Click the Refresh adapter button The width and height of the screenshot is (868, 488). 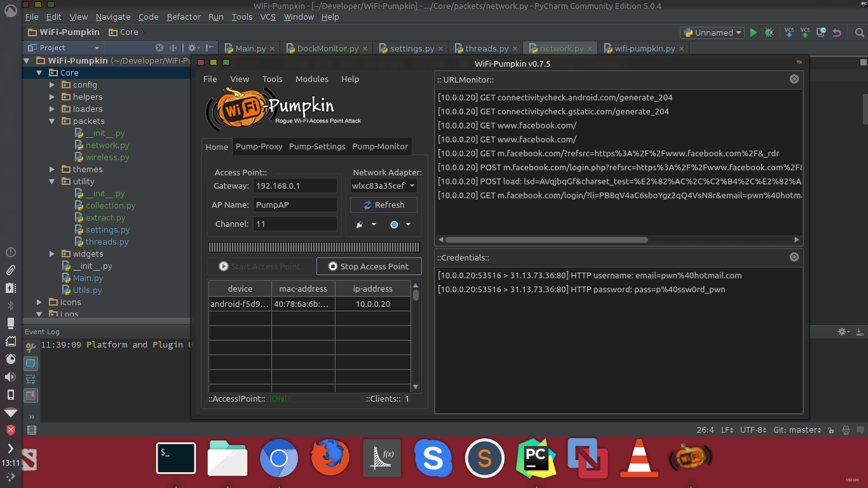[x=384, y=205]
